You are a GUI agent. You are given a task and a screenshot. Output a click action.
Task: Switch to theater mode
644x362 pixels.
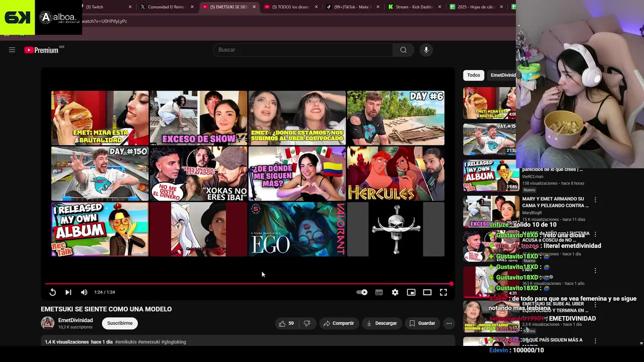427,292
